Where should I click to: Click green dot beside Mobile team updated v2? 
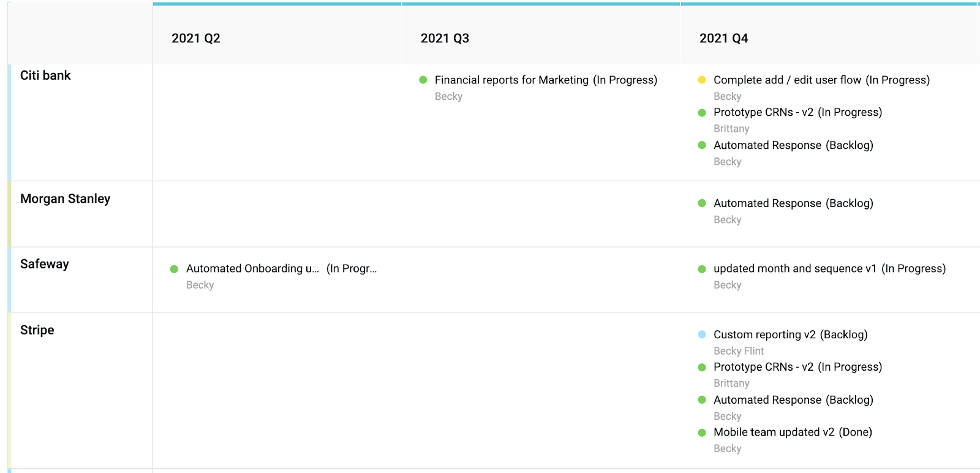click(x=702, y=433)
